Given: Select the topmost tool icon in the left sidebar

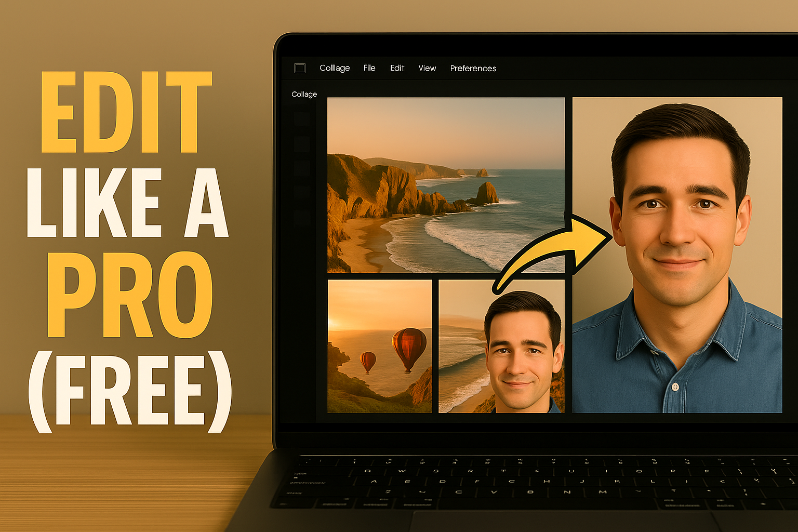Looking at the screenshot, I should pyautogui.click(x=302, y=118).
